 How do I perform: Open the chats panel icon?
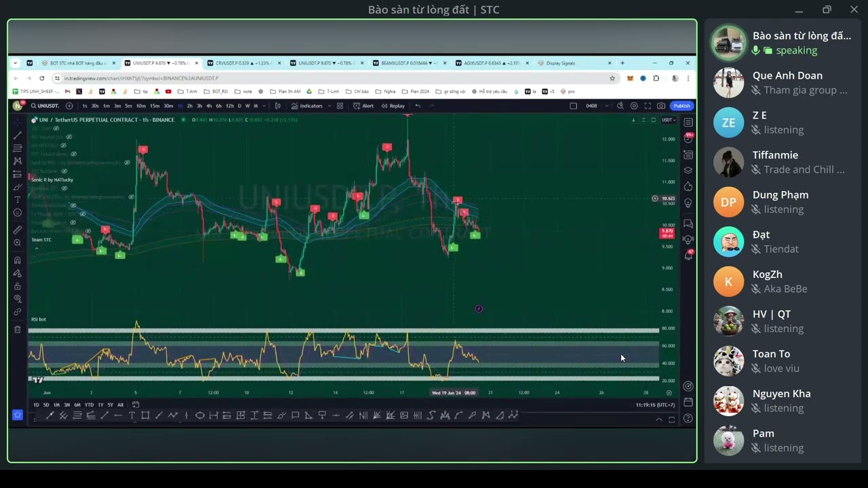[x=688, y=224]
